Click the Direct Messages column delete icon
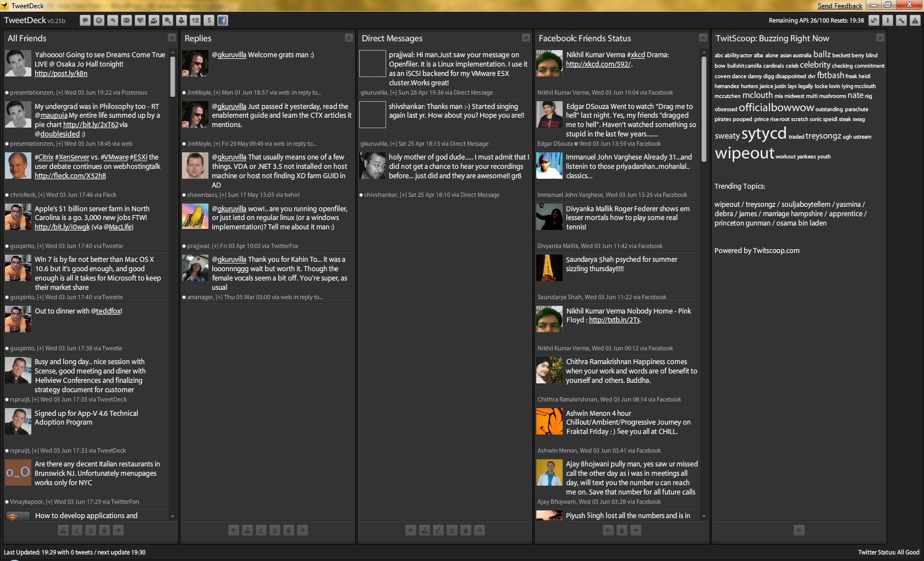 465,530
